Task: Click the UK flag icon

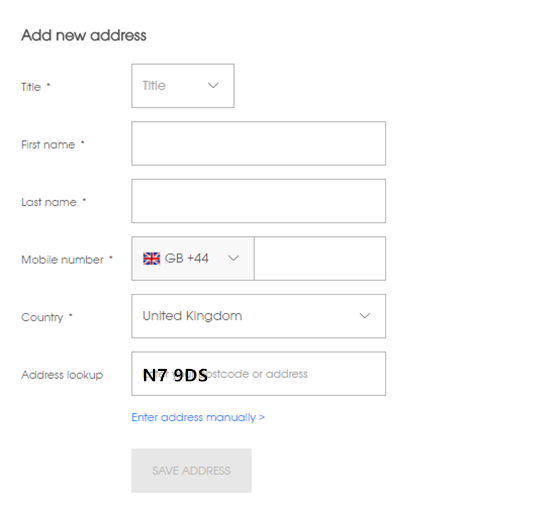Action: point(151,258)
